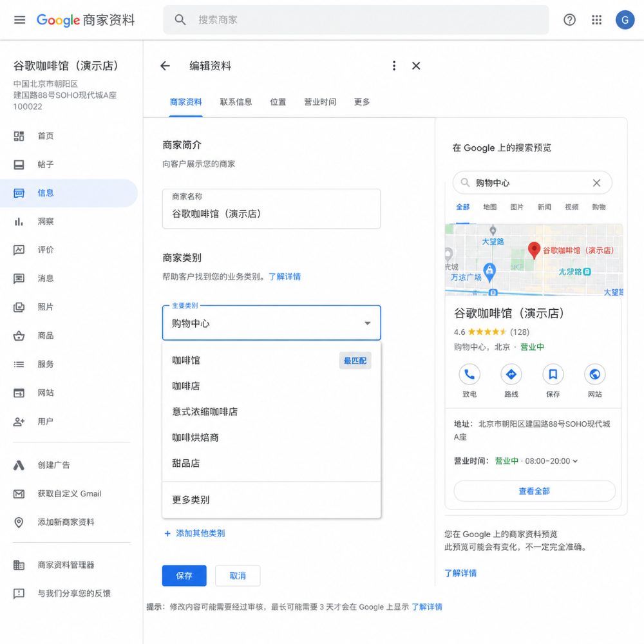The image size is (644, 644).
Task: Choose 意式浓缩咖啡店 from the category list
Action: (272, 412)
